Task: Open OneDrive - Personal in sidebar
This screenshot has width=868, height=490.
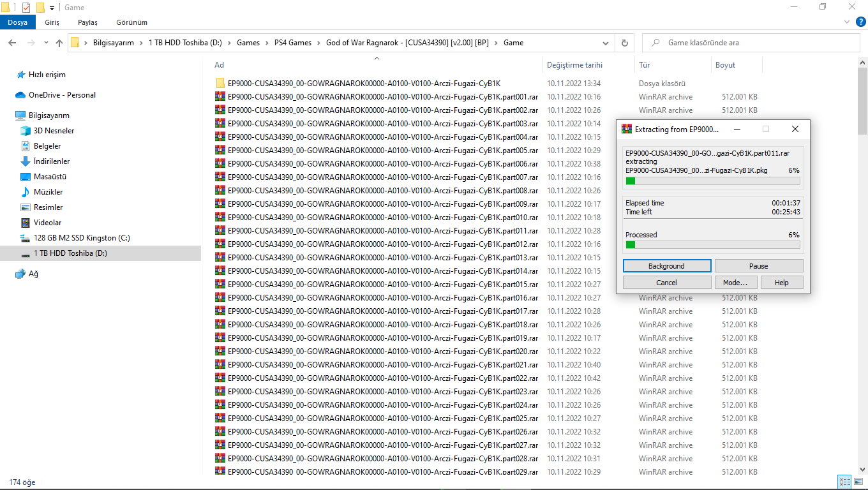Action: (62, 95)
